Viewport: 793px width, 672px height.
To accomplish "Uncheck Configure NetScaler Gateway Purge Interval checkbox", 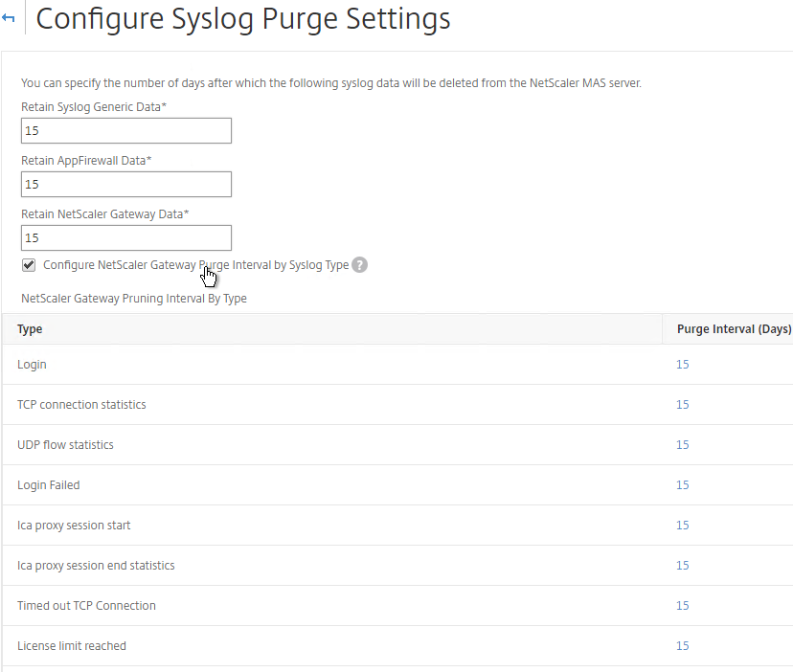I will (x=29, y=265).
